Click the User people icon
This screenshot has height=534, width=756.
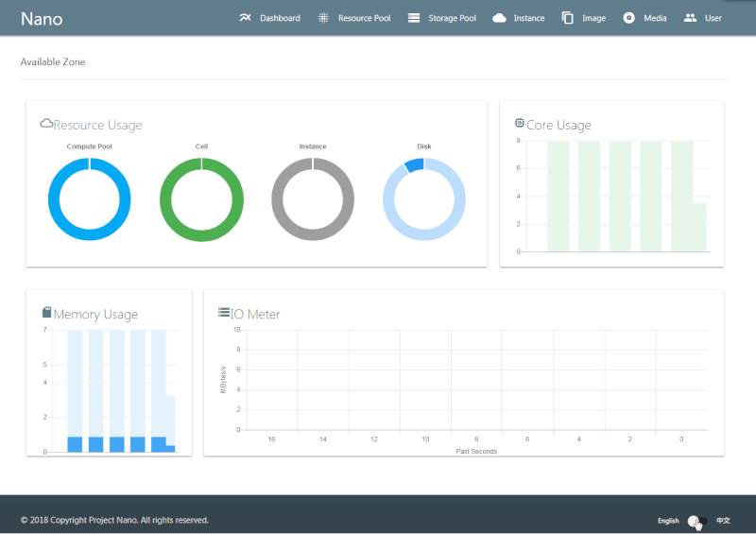(x=690, y=18)
